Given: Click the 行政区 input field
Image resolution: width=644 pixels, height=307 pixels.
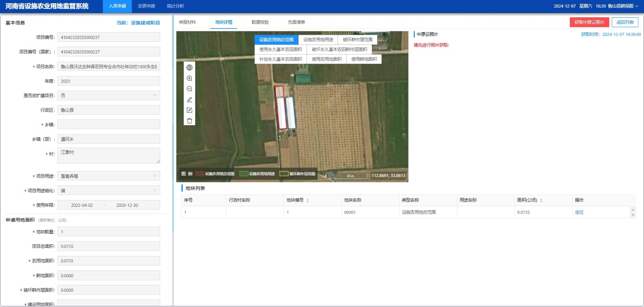Looking at the screenshot, I should [109, 110].
